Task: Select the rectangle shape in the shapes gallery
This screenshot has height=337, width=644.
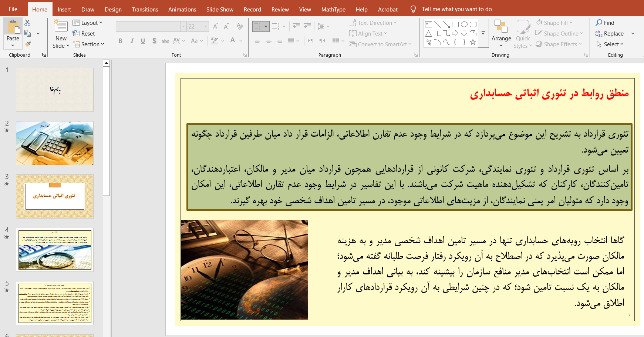Action: tap(455, 24)
